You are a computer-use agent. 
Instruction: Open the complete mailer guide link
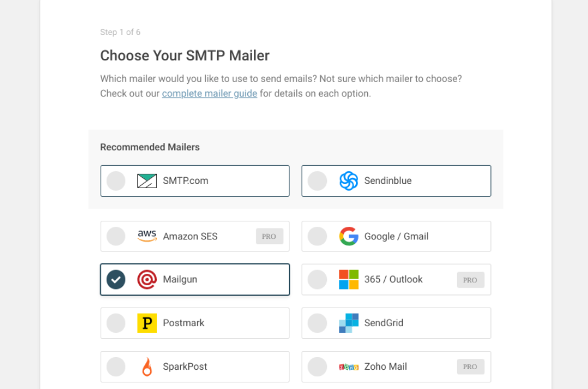[209, 93]
